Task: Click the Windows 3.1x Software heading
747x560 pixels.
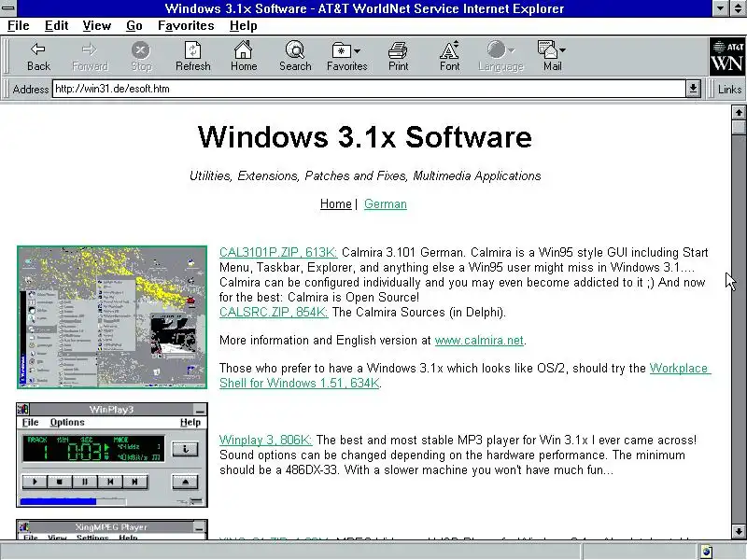Action: point(365,137)
